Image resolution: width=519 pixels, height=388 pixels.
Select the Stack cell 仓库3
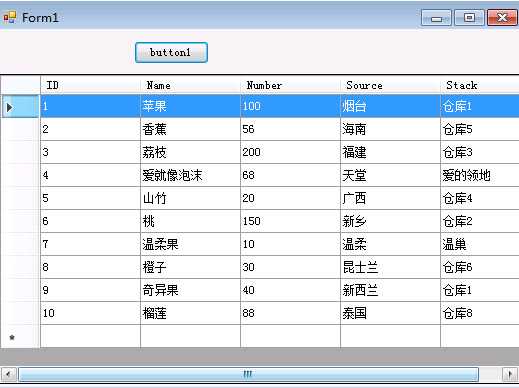(480, 152)
